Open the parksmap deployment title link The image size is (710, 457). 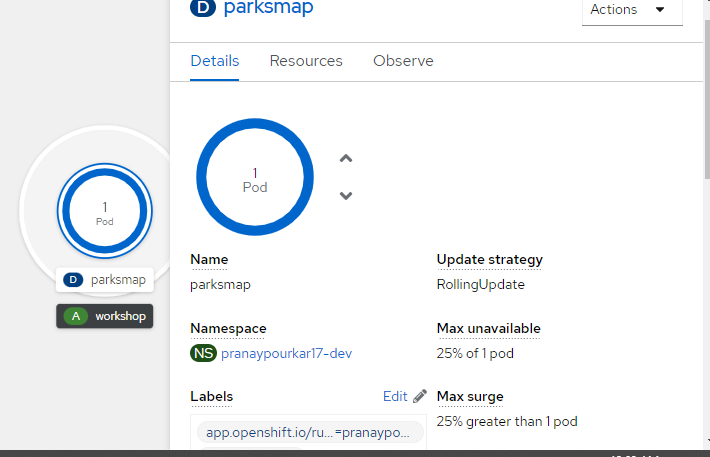tap(269, 8)
